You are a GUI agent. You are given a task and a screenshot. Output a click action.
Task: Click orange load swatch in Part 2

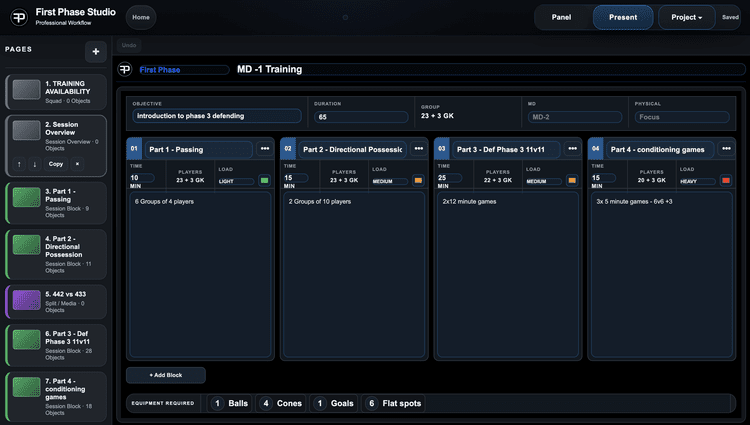click(x=418, y=180)
